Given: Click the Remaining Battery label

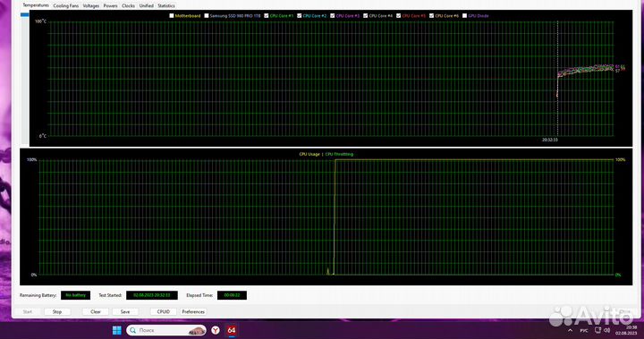Looking at the screenshot, I should pyautogui.click(x=38, y=295).
